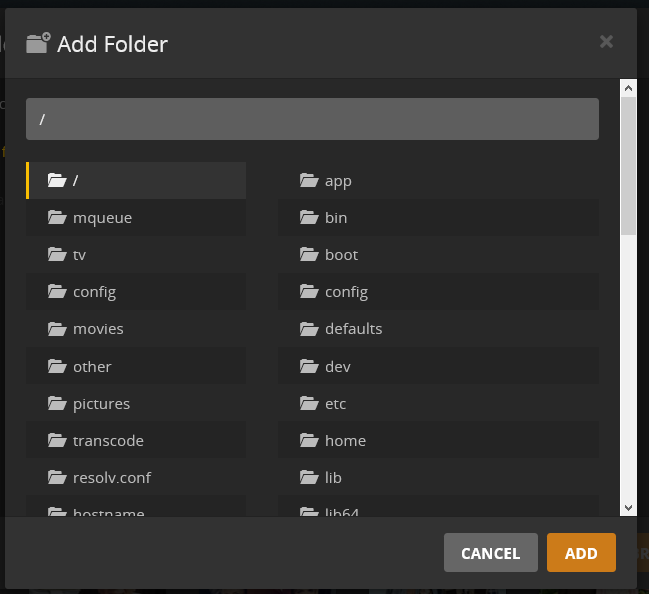The image size is (649, 594).
Task: Click the Cancel button
Action: pyautogui.click(x=490, y=553)
